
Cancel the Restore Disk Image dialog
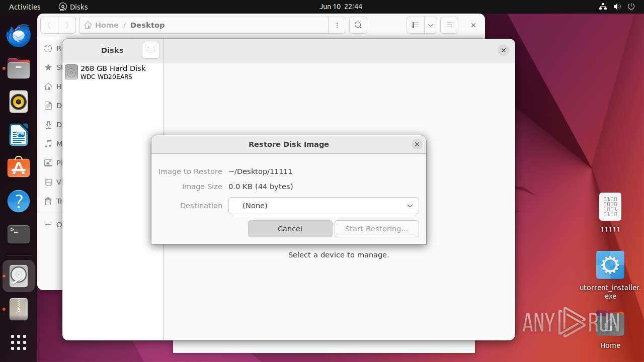(290, 229)
